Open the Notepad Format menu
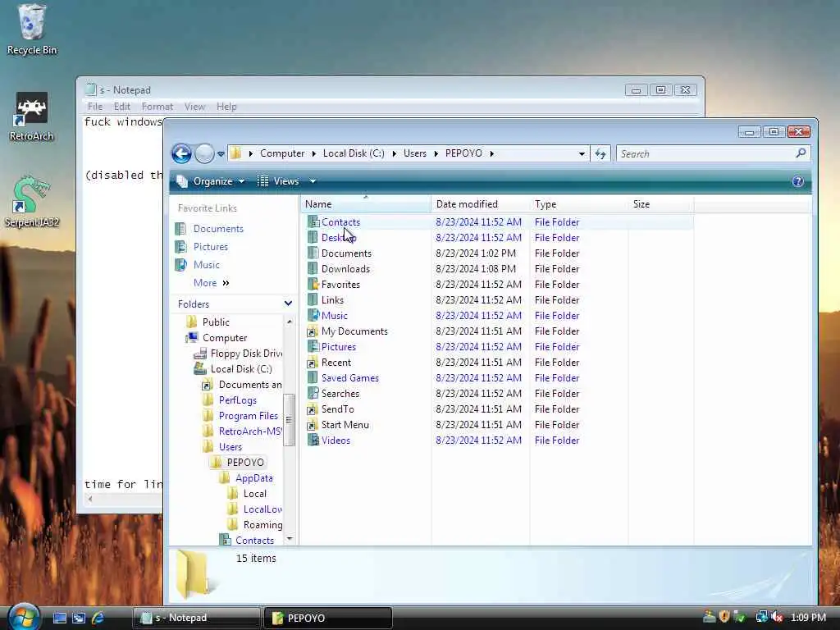The image size is (840, 630). (x=157, y=107)
